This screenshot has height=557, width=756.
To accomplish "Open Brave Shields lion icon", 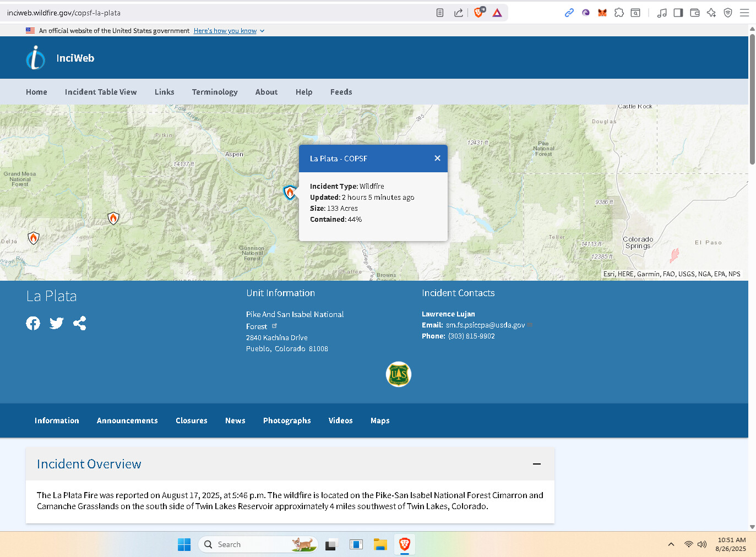I will (479, 12).
